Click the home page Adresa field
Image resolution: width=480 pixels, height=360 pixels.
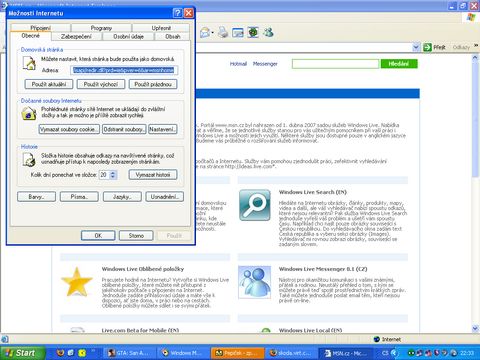(124, 70)
